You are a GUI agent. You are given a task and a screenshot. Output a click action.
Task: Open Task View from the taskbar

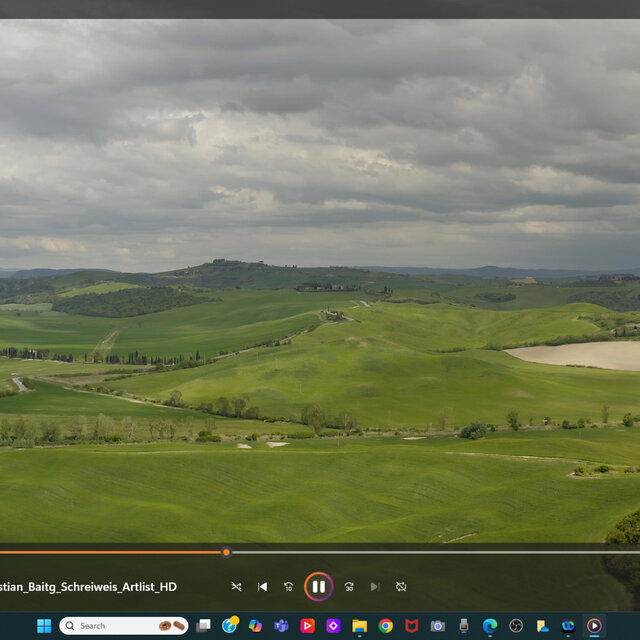coord(204,626)
